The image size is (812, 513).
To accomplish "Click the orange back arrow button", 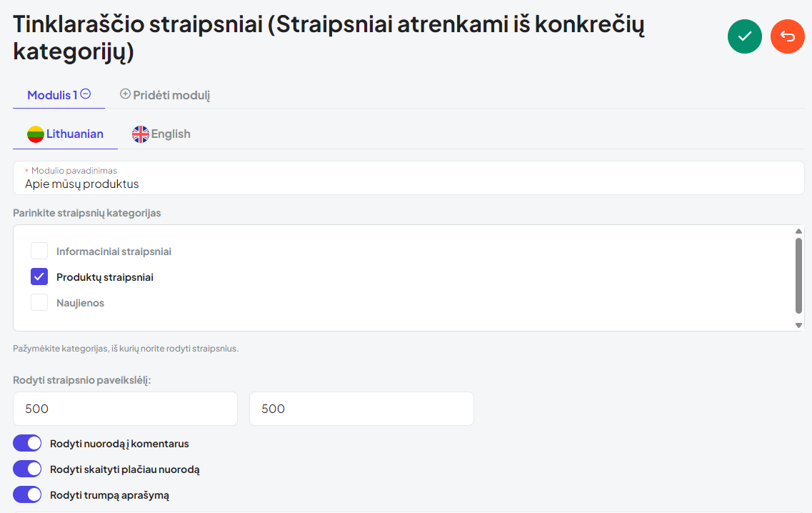I will (788, 36).
